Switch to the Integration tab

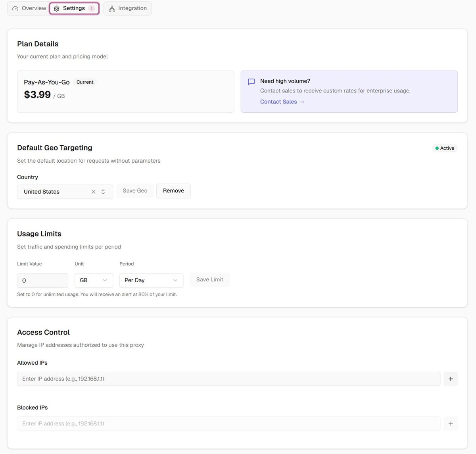coord(127,8)
